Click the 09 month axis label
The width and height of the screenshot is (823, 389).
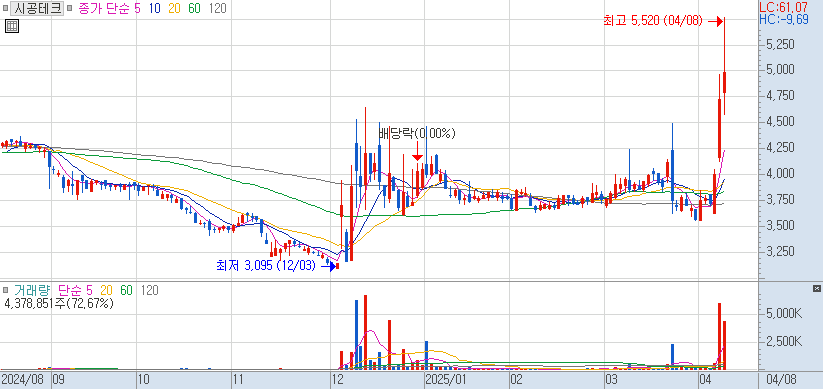(x=59, y=379)
